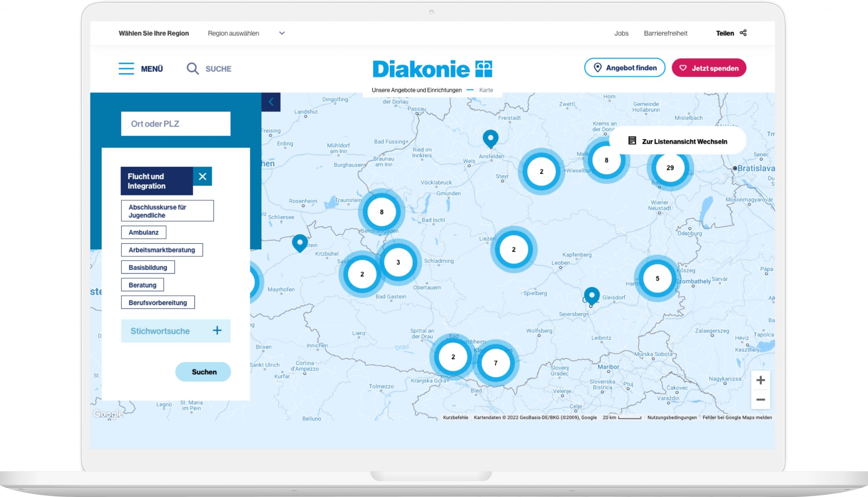Click the Teilen text
The height and width of the screenshot is (497, 868).
pos(725,33)
